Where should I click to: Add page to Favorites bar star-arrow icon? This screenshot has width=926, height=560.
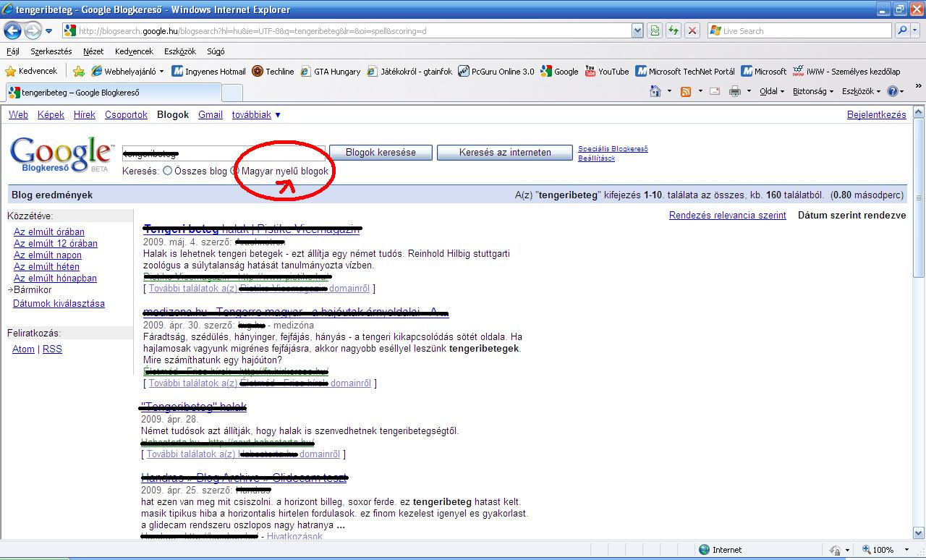[79, 71]
